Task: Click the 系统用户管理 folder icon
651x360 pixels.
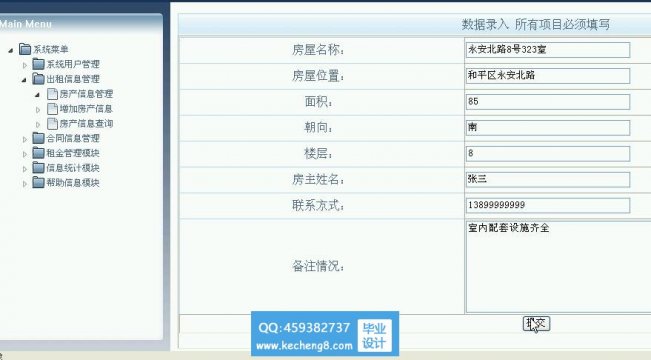Action: (38, 64)
